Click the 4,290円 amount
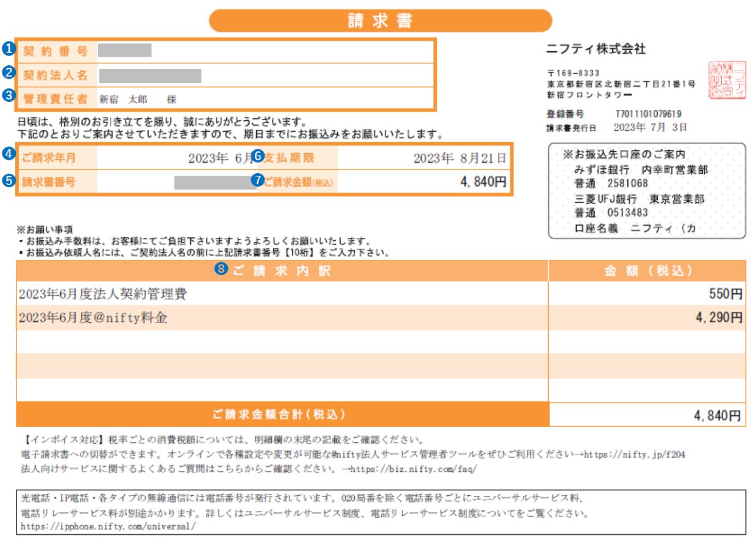Screen dimensions: 756x544 click(x=718, y=318)
